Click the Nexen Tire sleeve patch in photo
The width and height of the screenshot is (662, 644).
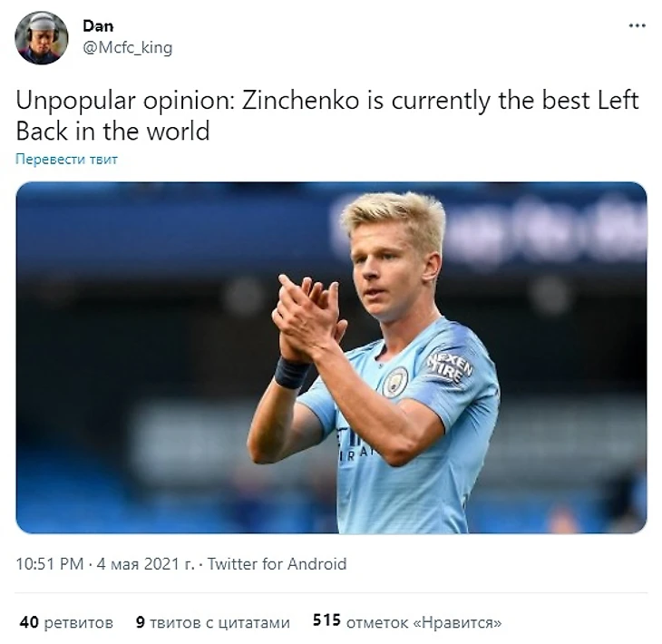click(449, 367)
